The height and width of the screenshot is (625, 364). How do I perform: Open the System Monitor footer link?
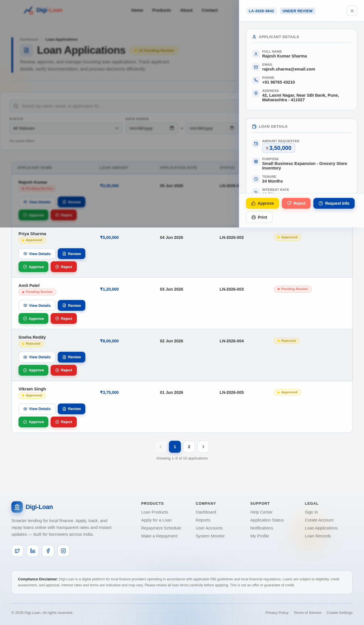210,536
